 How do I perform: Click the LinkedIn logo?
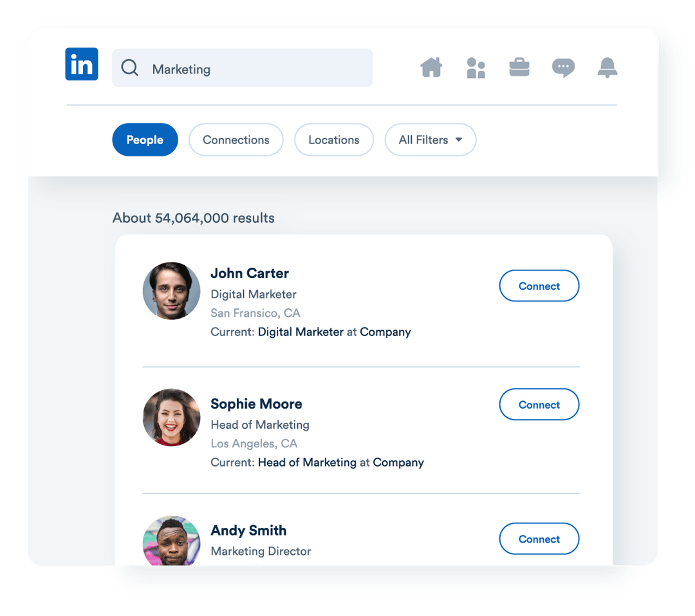pos(82,64)
